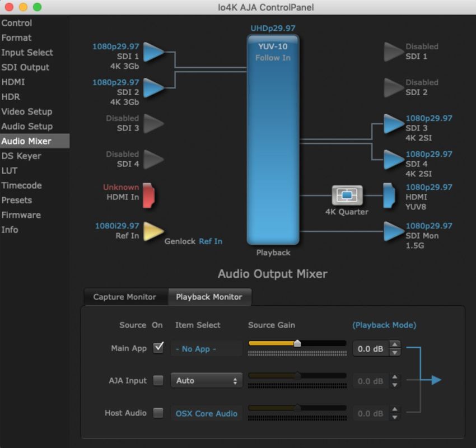
Task: Open the AJA Input Auto dropdown
Action: click(x=207, y=380)
